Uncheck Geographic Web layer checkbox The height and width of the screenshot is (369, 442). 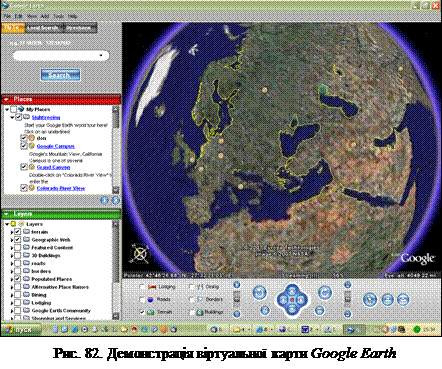coord(18,239)
